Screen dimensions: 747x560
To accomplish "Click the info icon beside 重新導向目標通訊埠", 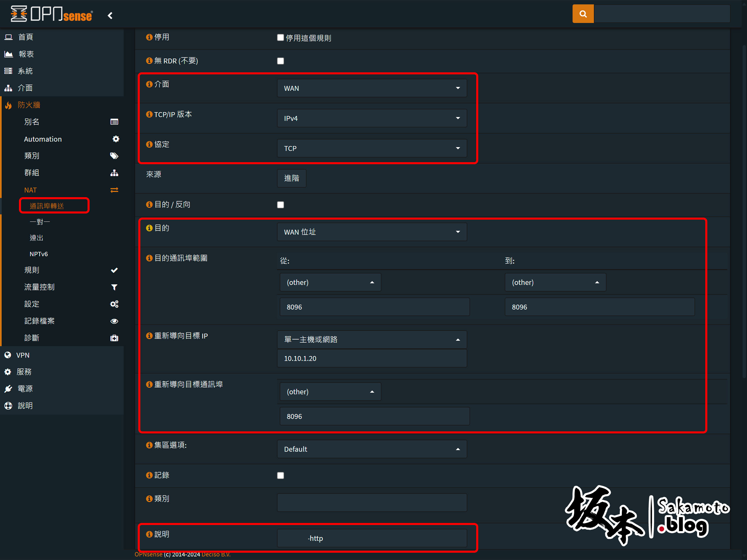I will [149, 384].
